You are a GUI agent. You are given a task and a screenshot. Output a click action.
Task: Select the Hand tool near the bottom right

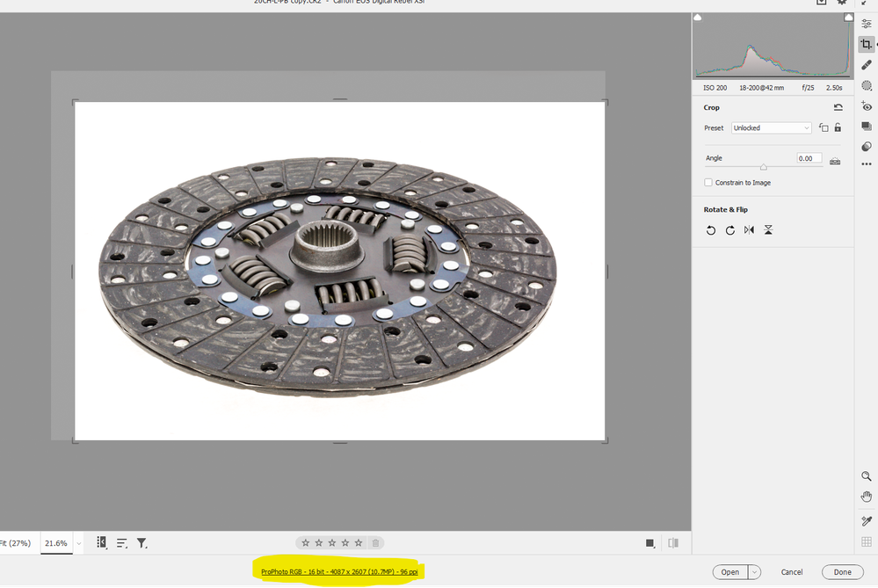coord(866,496)
